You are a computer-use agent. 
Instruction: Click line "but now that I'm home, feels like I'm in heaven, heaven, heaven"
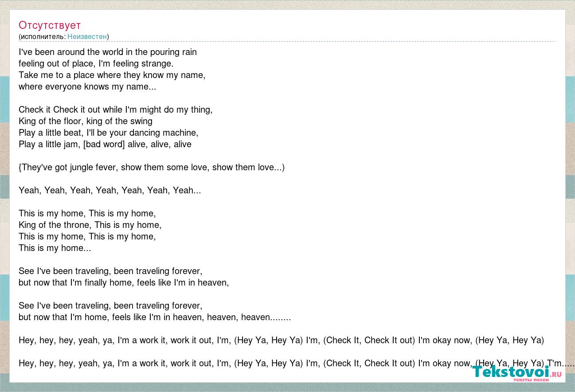point(155,317)
